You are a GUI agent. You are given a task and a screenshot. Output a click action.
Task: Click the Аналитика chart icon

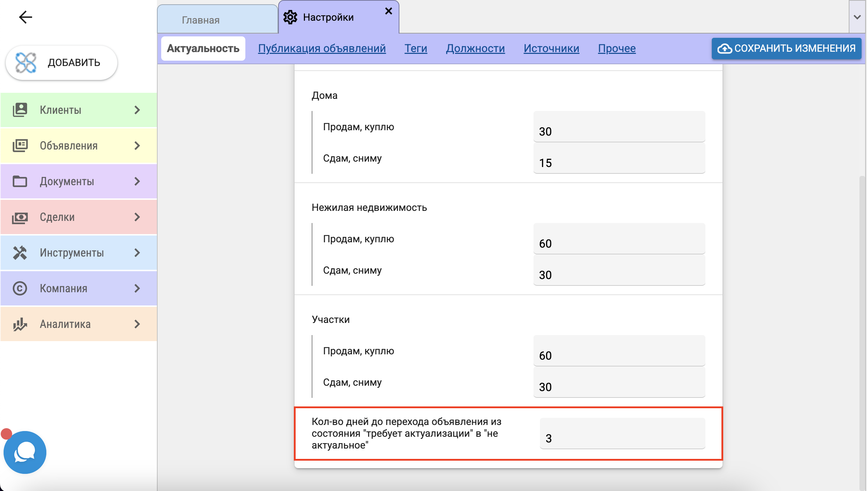20,324
